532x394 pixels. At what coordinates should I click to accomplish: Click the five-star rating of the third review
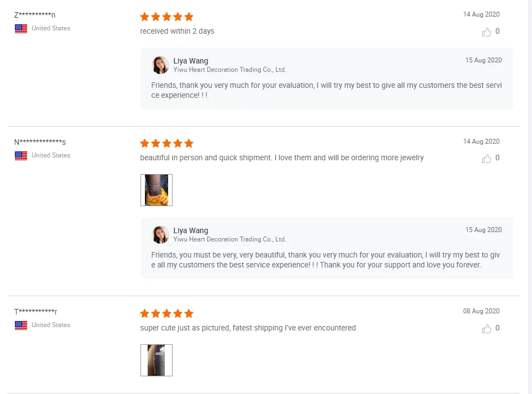[x=166, y=314]
